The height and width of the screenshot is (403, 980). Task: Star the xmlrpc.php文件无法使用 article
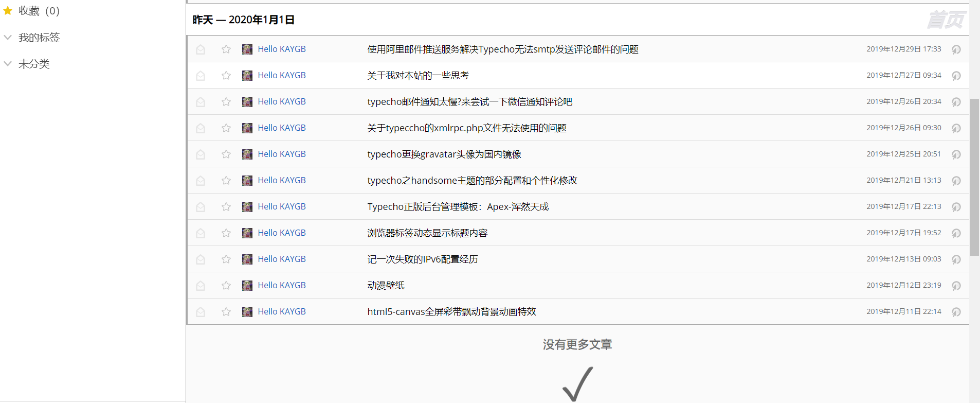pos(226,128)
